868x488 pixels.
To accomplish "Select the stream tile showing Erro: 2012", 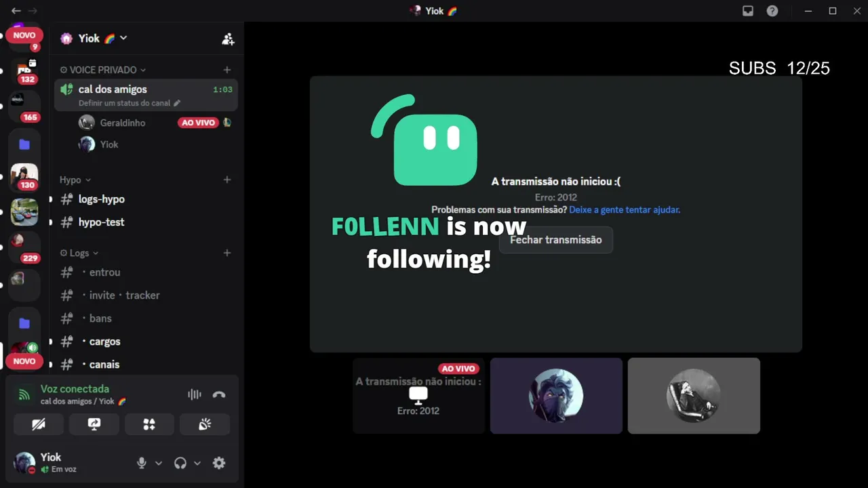I will point(418,396).
